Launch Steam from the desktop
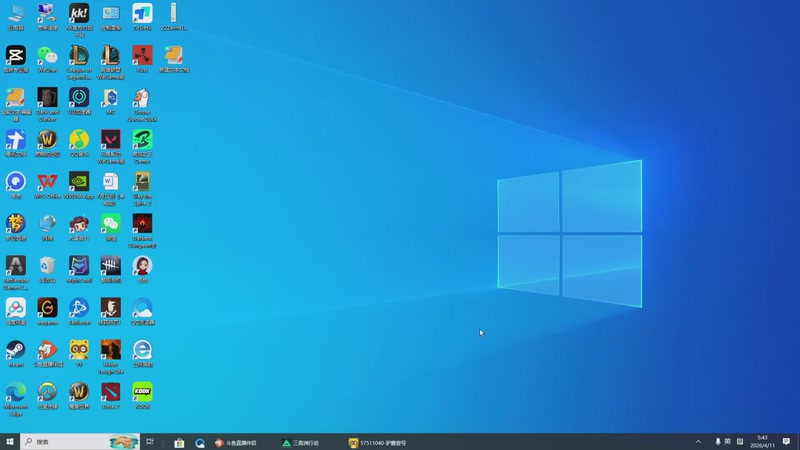 (16, 354)
